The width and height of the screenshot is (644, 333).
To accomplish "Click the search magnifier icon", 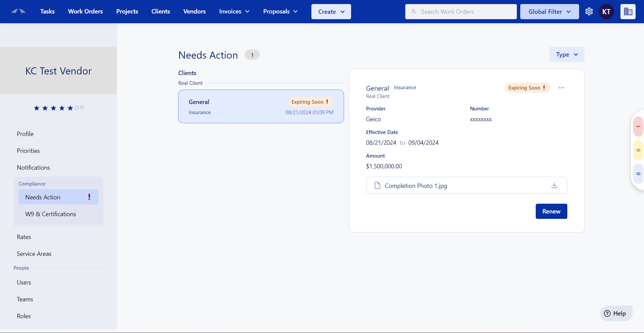I will [x=414, y=11].
